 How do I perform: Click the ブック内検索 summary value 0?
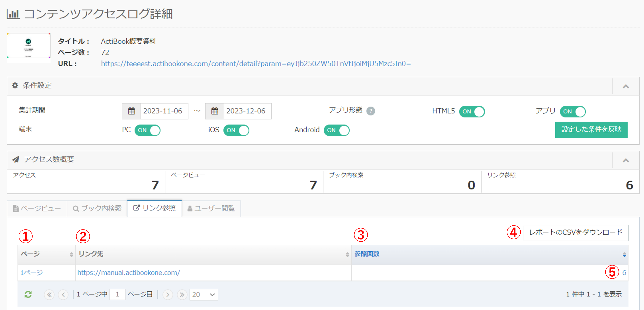click(471, 185)
